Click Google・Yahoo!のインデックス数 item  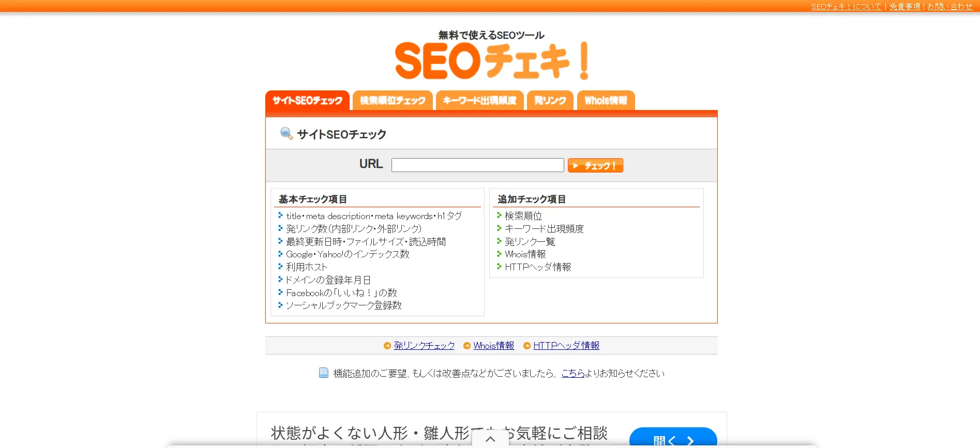point(348,254)
